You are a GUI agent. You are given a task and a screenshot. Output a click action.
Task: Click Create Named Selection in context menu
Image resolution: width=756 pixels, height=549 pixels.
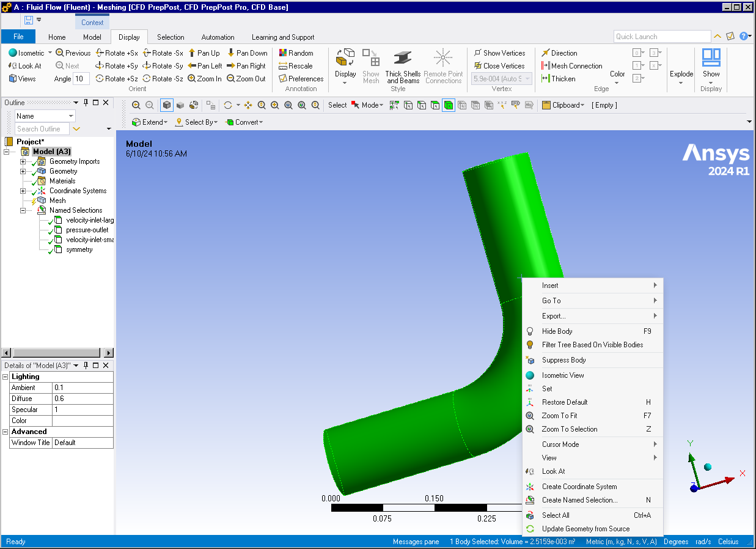(x=579, y=500)
